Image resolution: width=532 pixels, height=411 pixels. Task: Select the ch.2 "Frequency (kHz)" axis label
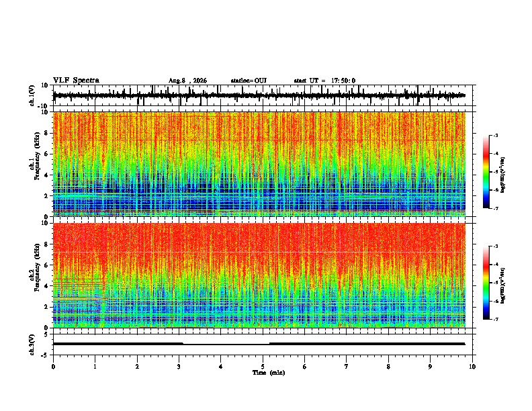pos(37,267)
